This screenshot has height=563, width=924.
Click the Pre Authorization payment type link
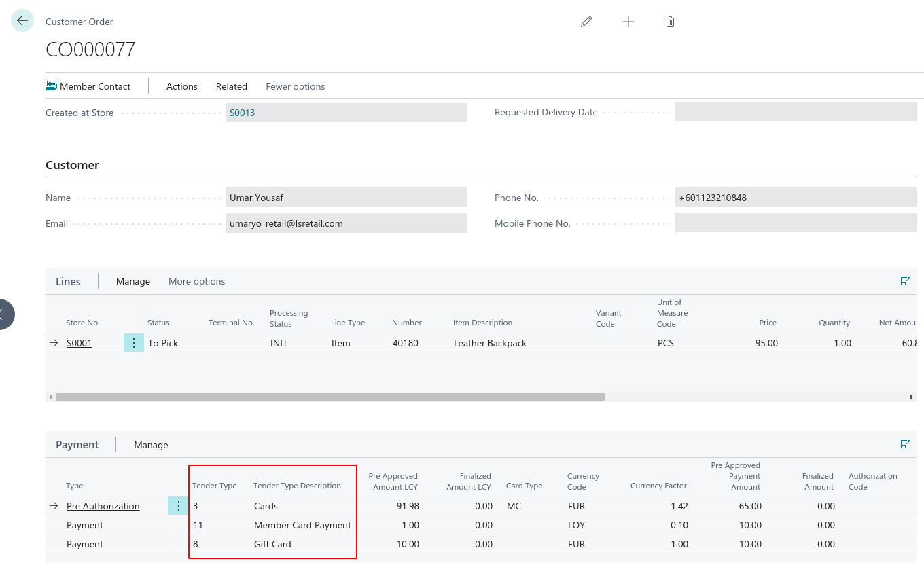coord(103,506)
